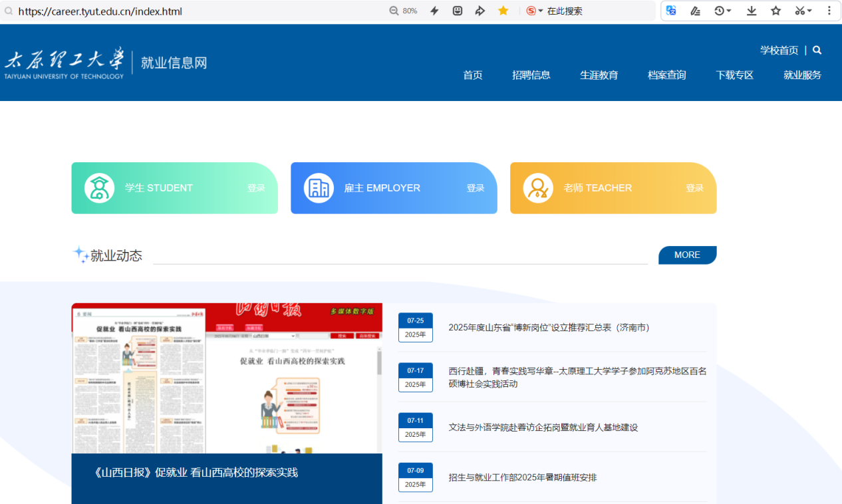Click the '就业信息网' site title
Image resolution: width=842 pixels, height=504 pixels.
point(174,63)
